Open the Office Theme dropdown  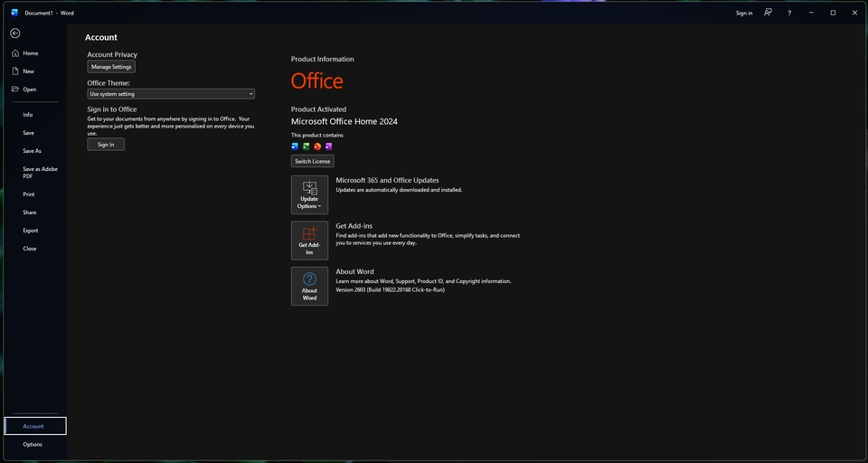[171, 94]
